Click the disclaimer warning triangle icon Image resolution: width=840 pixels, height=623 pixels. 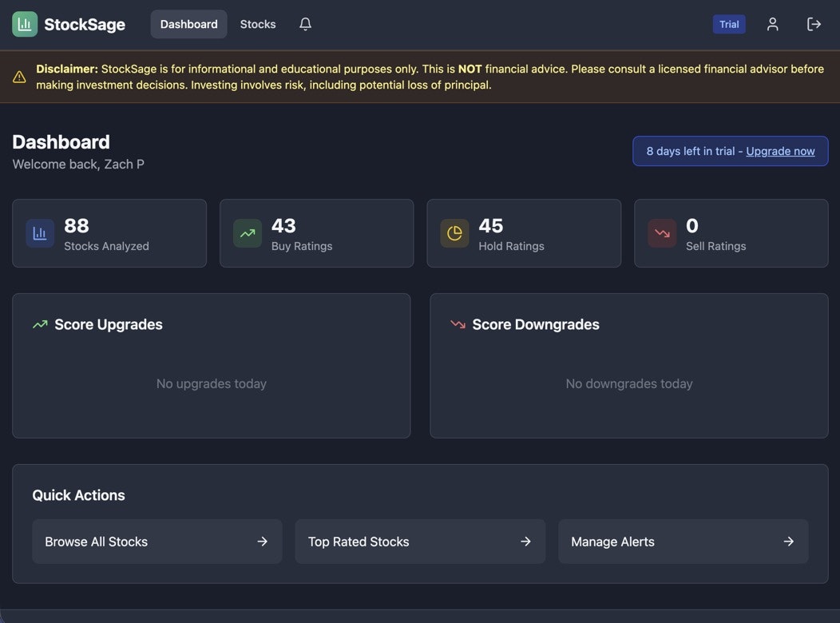[19, 77]
